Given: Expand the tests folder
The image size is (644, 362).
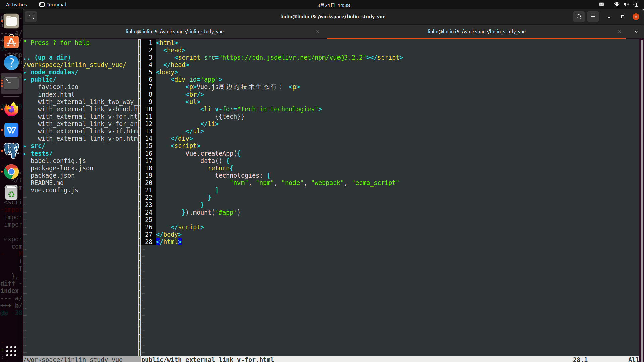Looking at the screenshot, I should pyautogui.click(x=41, y=153).
